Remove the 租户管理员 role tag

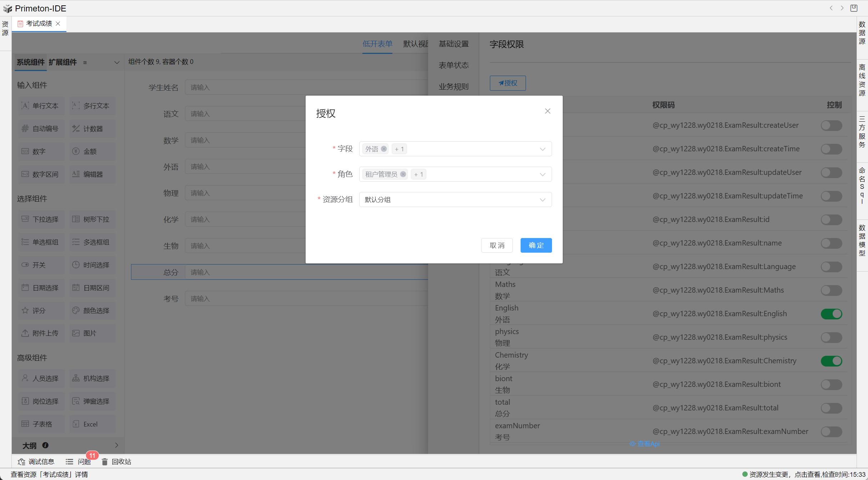403,175
